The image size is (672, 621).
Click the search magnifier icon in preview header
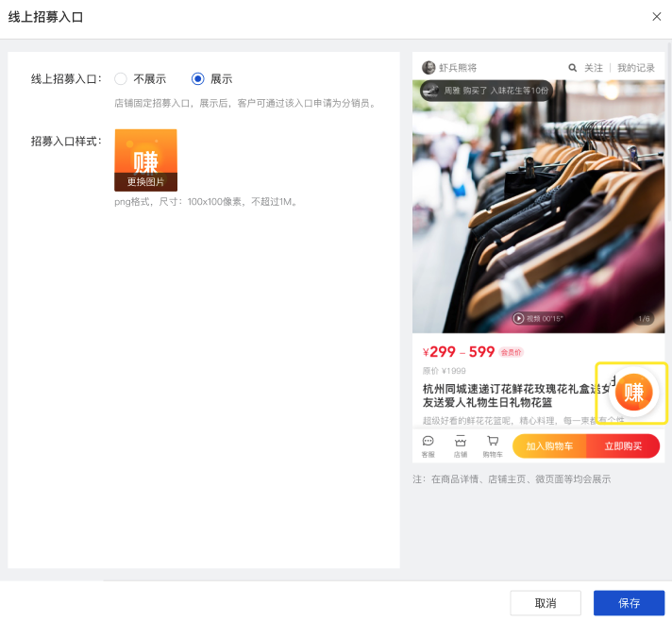coord(572,68)
